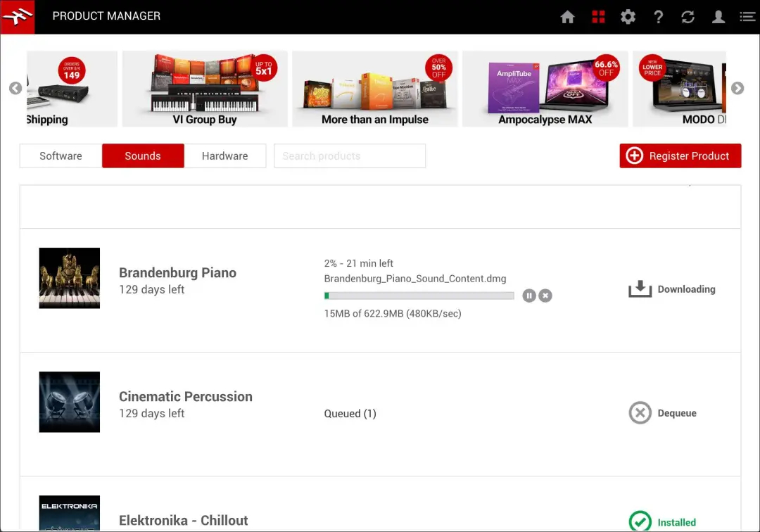Switch to the Hardware tab

[225, 156]
